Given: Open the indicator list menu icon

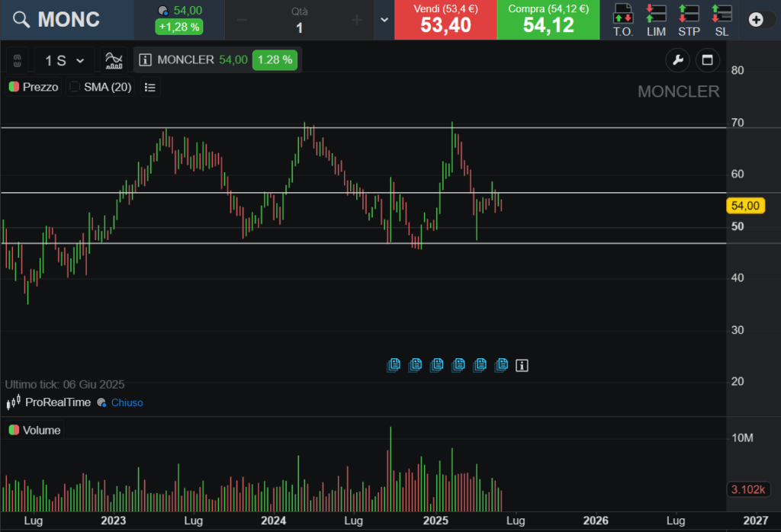Looking at the screenshot, I should [x=150, y=88].
